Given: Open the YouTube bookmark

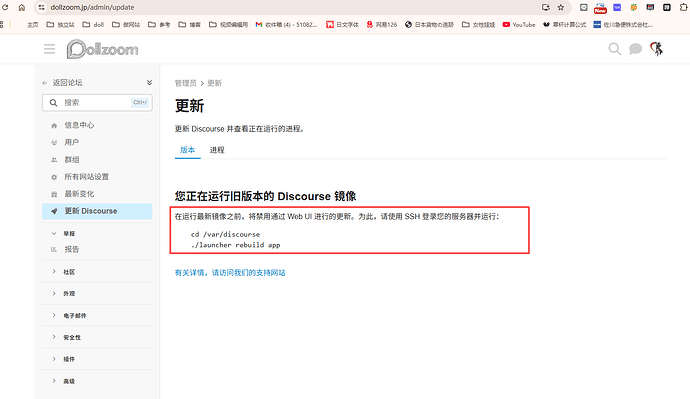Looking at the screenshot, I should coord(519,25).
